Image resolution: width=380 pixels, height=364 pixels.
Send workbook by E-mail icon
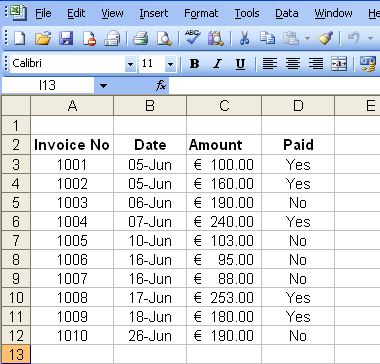112,39
